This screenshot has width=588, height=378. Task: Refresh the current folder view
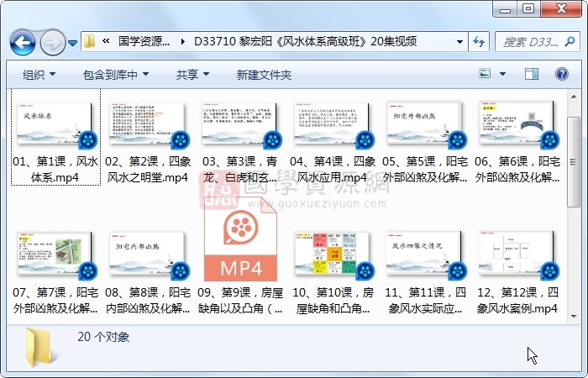[479, 41]
